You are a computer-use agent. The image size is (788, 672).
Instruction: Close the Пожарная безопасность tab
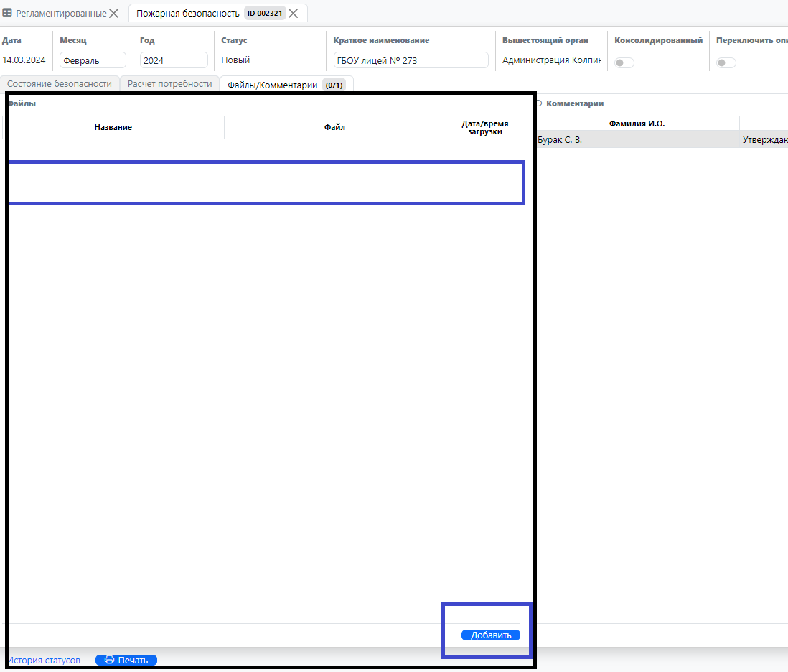point(294,13)
